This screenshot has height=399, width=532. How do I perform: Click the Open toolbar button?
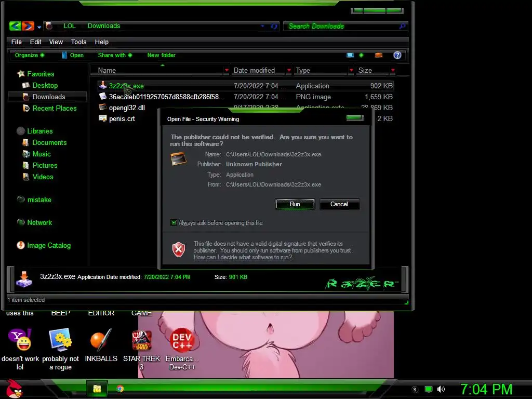[x=73, y=55]
